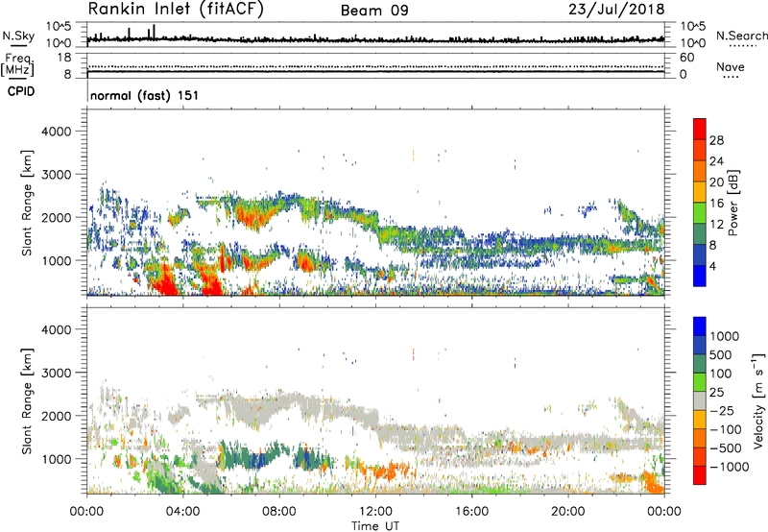Click the dotted Nave line in frequency panel
The width and height of the screenshot is (768, 532).
pos(375,66)
